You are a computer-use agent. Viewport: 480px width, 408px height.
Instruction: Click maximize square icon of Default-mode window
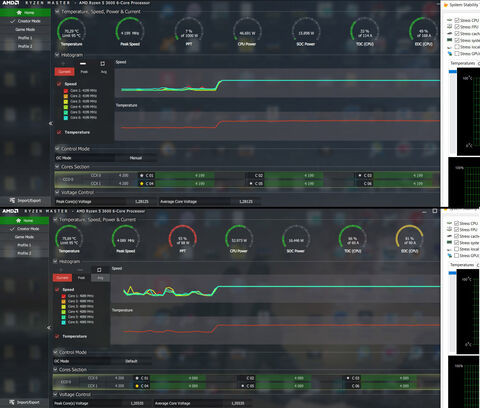tap(435, 211)
